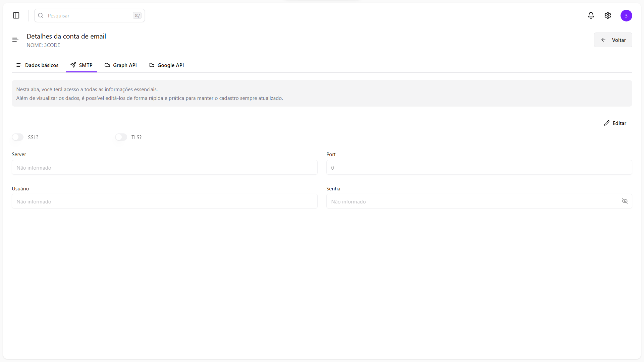Open the notifications bell
Screen dimensions: 644x362
point(591,15)
